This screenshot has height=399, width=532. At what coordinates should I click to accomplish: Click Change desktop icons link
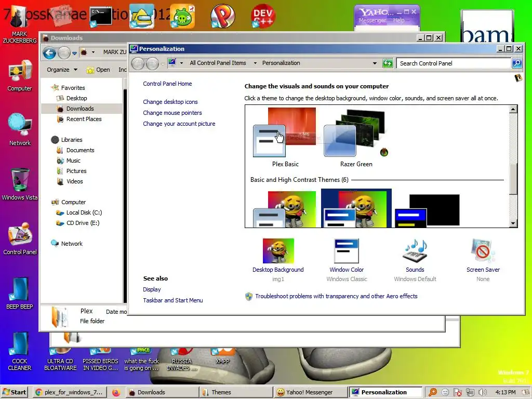click(170, 102)
